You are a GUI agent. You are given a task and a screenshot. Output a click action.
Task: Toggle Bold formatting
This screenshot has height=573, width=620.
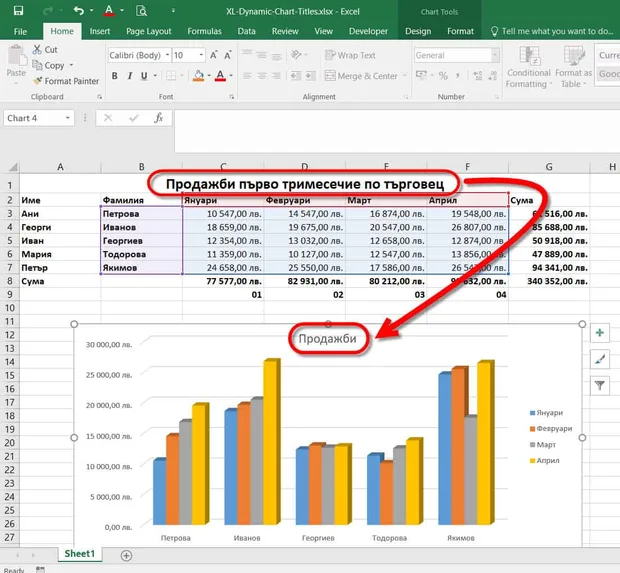coord(115,76)
